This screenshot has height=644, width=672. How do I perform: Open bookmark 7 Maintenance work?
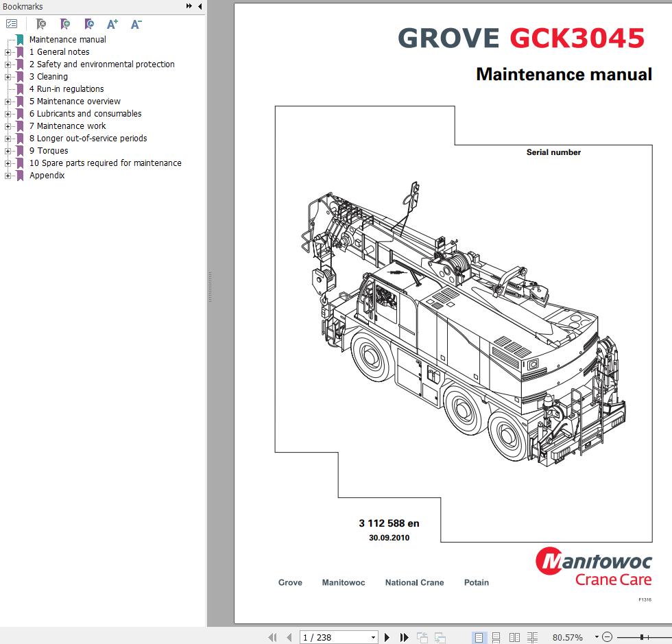[x=67, y=126]
